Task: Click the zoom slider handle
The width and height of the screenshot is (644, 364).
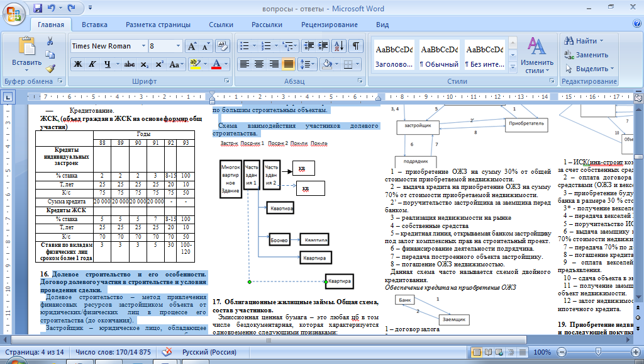Action: 599,352
